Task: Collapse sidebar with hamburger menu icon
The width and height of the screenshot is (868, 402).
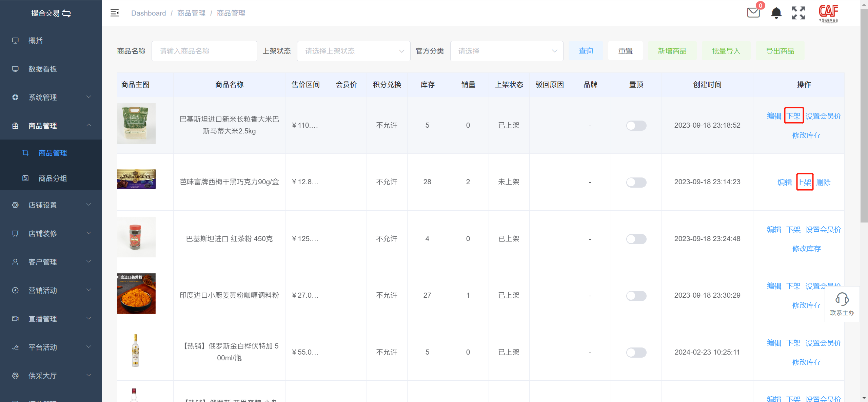Action: coord(115,13)
